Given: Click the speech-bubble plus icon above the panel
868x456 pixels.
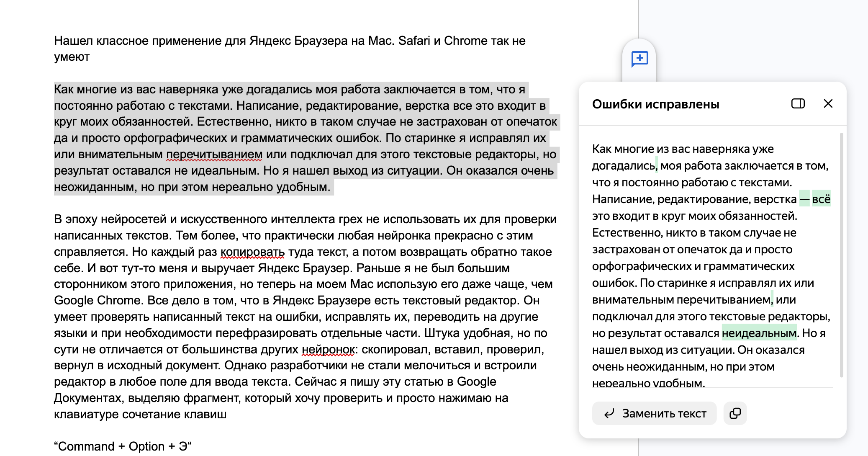Looking at the screenshot, I should 640,59.
